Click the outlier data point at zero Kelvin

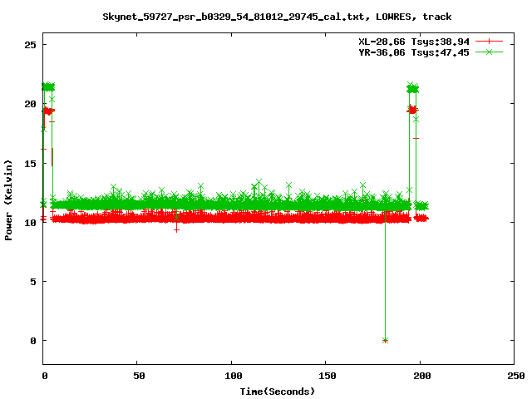pyautogui.click(x=385, y=340)
